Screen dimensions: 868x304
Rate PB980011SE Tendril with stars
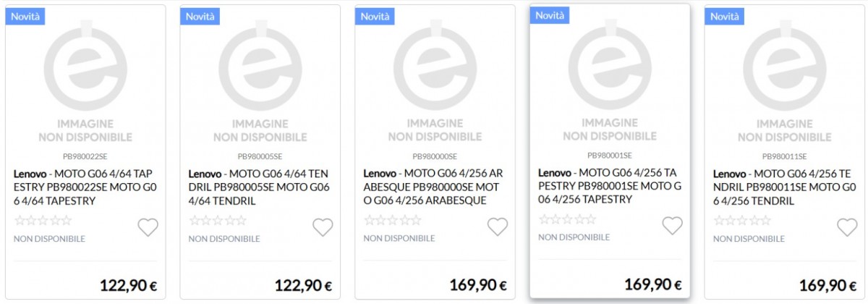coord(743,220)
